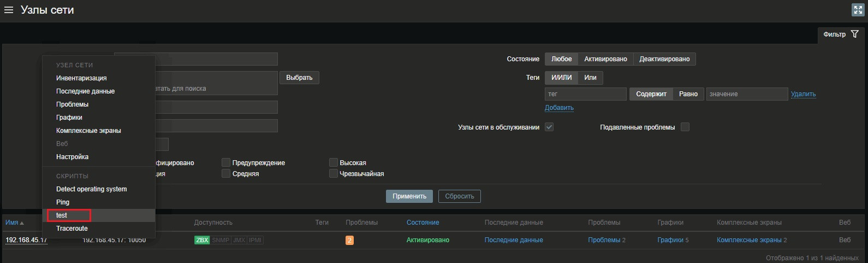Click the SNMP availability badge
The width and height of the screenshot is (868, 263).
pos(221,240)
